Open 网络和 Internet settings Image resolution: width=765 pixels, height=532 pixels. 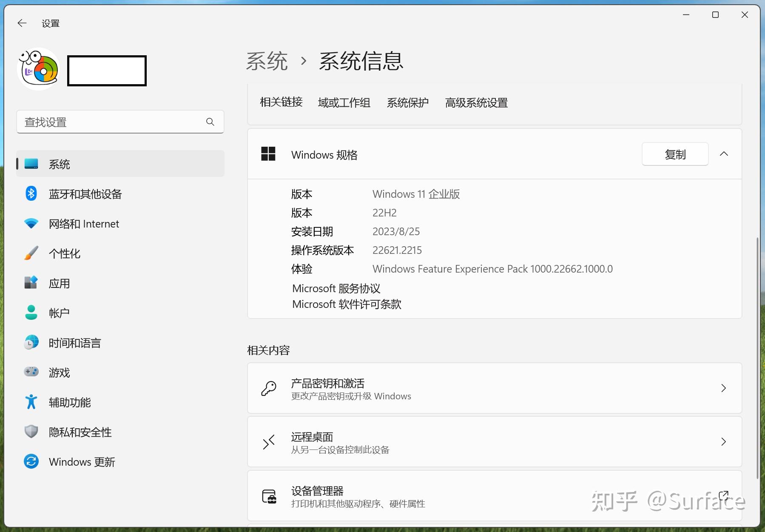point(84,224)
